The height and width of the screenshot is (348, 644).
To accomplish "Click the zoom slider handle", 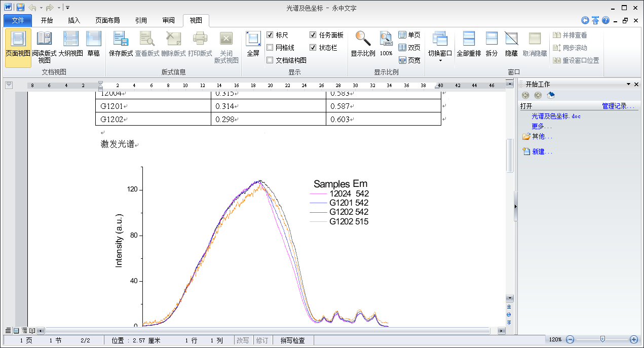I will pos(602,339).
